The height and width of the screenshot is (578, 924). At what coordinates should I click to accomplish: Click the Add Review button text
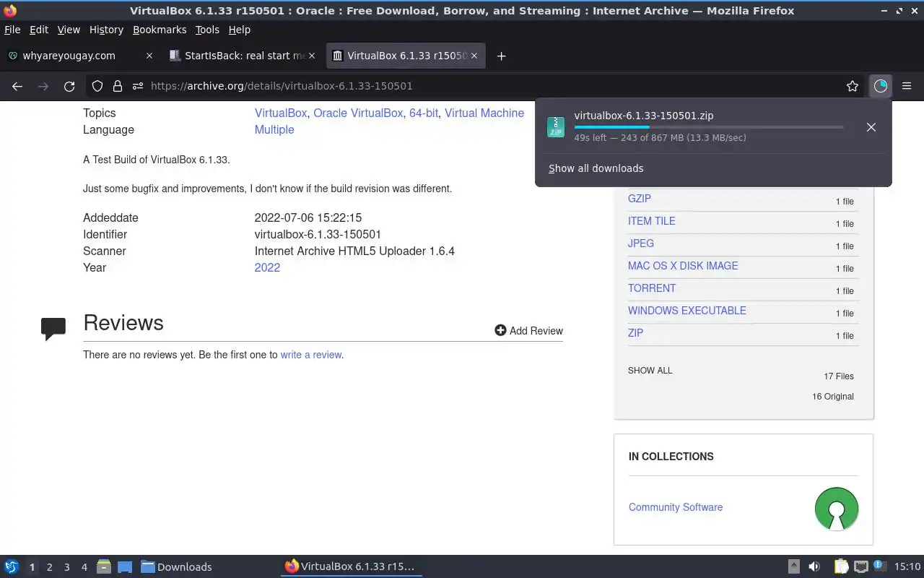(x=536, y=331)
